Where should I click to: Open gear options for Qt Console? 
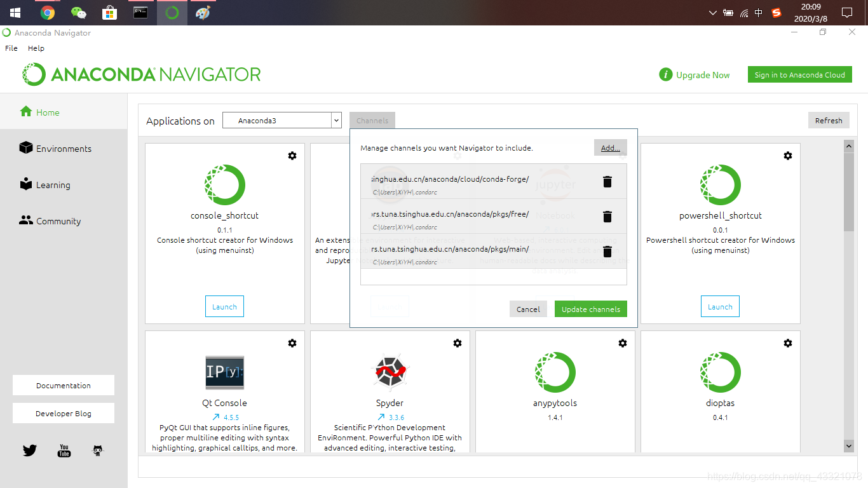click(x=292, y=343)
